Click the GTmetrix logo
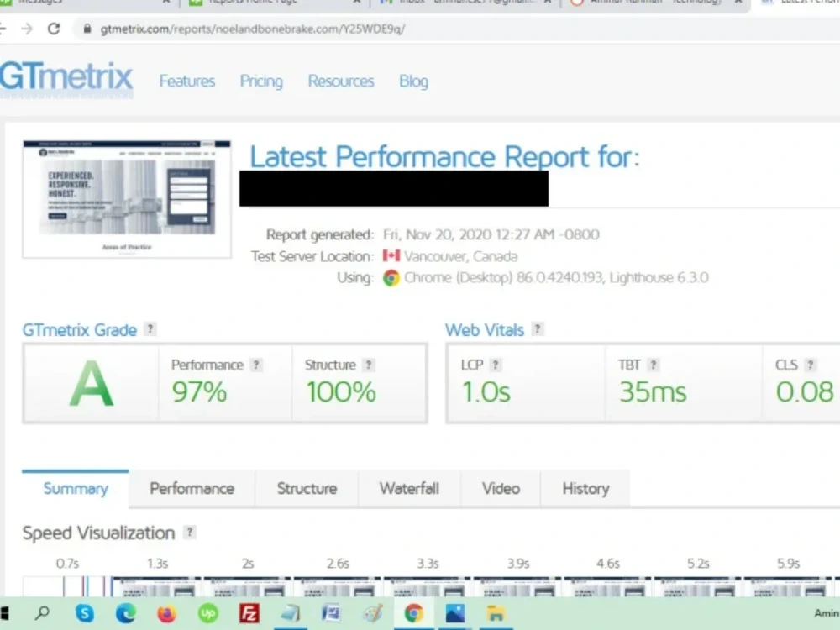Image resolution: width=840 pixels, height=630 pixels. [x=67, y=80]
